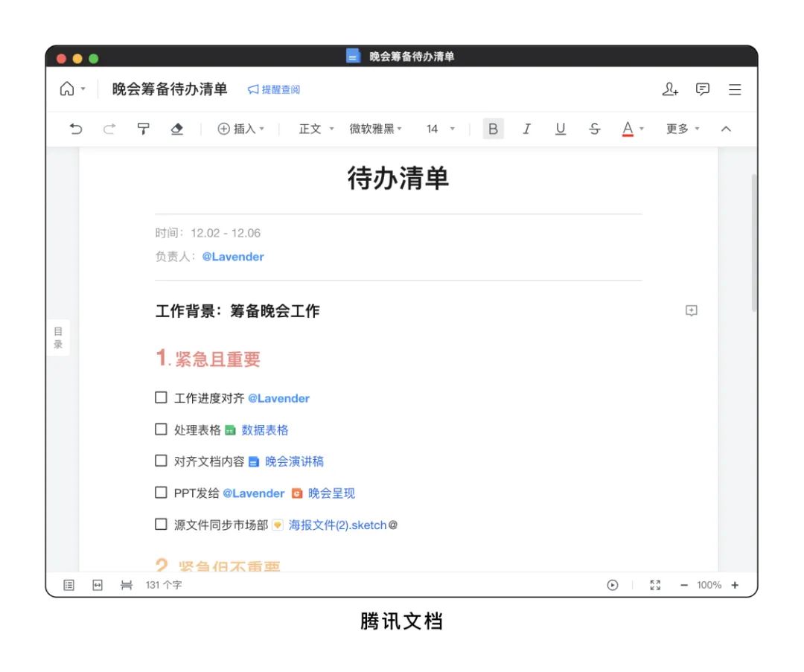Screen dimensions: 804x672
Task: Zoom in with the plus button
Action: [735, 585]
